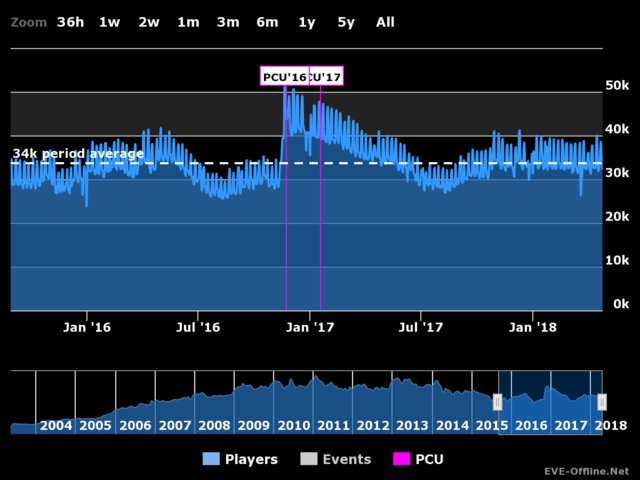Toggle Players series in legend
Screen dimensions: 640x480
[x=240, y=459]
